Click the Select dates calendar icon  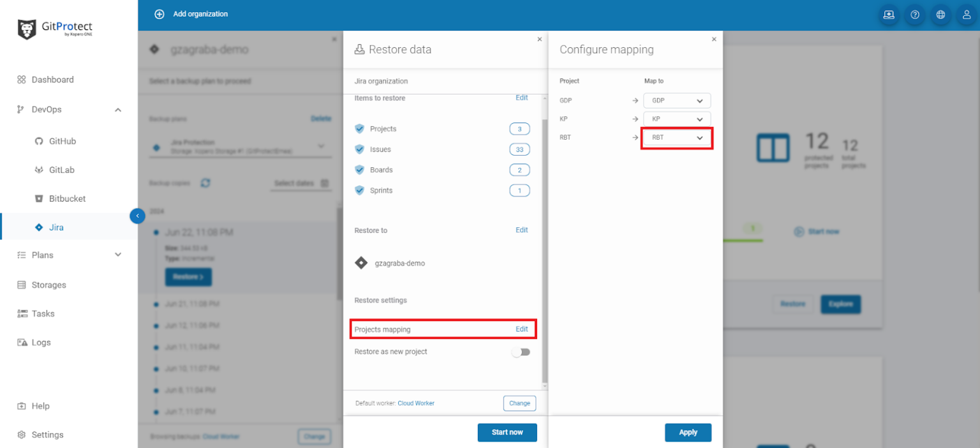tap(325, 183)
